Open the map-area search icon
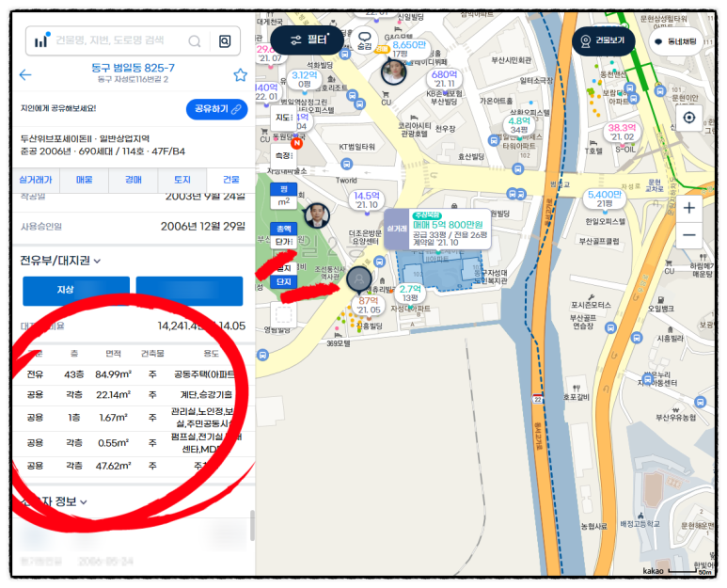This screenshot has height=588, width=727. (225, 41)
